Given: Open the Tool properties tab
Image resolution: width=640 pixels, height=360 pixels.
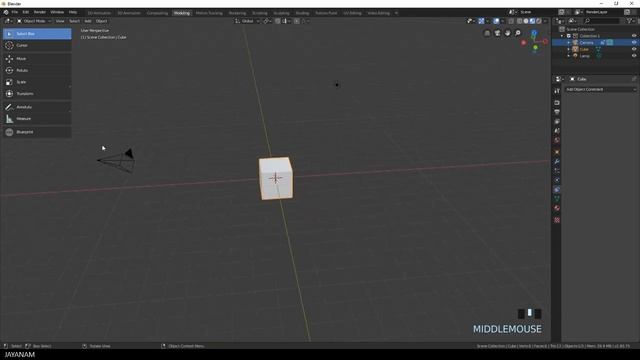Looking at the screenshot, I should 557,91.
